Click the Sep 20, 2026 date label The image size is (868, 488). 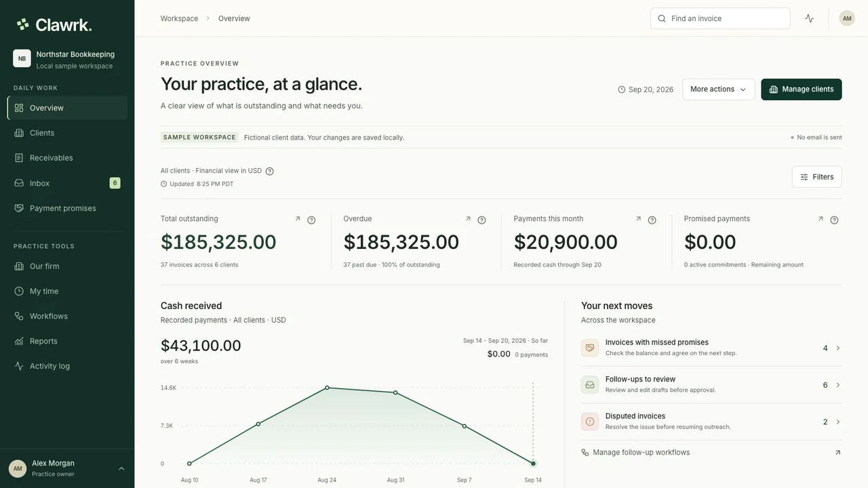tap(646, 89)
